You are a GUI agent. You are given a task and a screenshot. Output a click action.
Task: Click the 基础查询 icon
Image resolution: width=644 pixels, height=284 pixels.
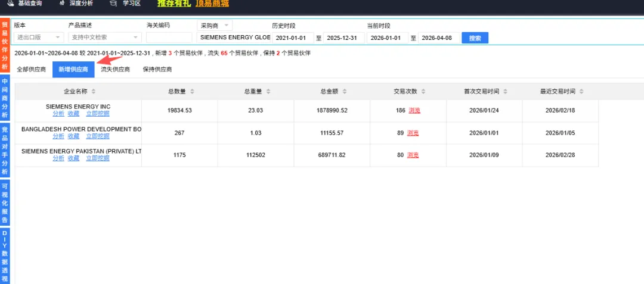(x=11, y=4)
